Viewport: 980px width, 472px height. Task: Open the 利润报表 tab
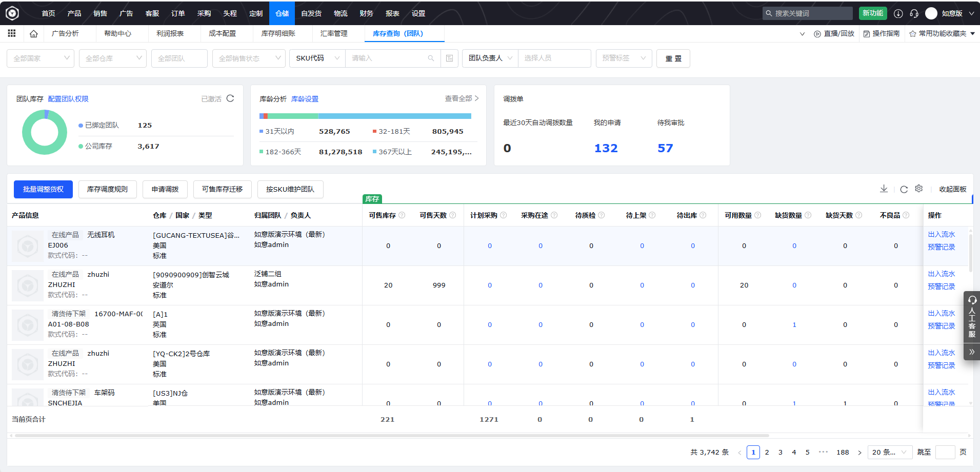169,33
